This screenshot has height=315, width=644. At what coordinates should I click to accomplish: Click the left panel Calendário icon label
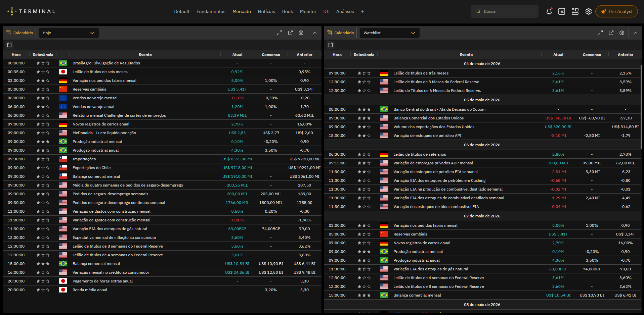click(x=19, y=33)
